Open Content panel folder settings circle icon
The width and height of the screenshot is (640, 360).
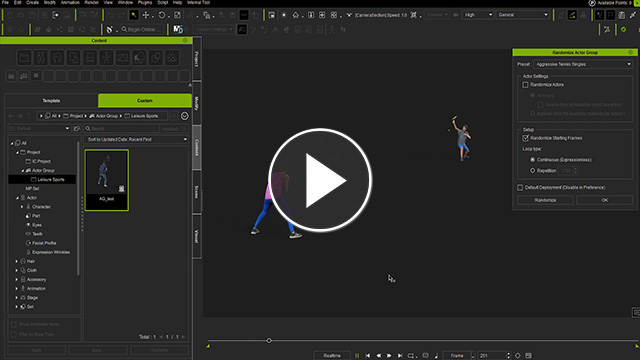(x=184, y=116)
